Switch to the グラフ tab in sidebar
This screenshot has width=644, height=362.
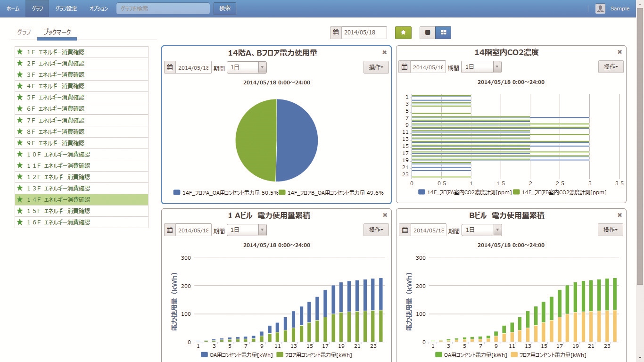point(24,32)
